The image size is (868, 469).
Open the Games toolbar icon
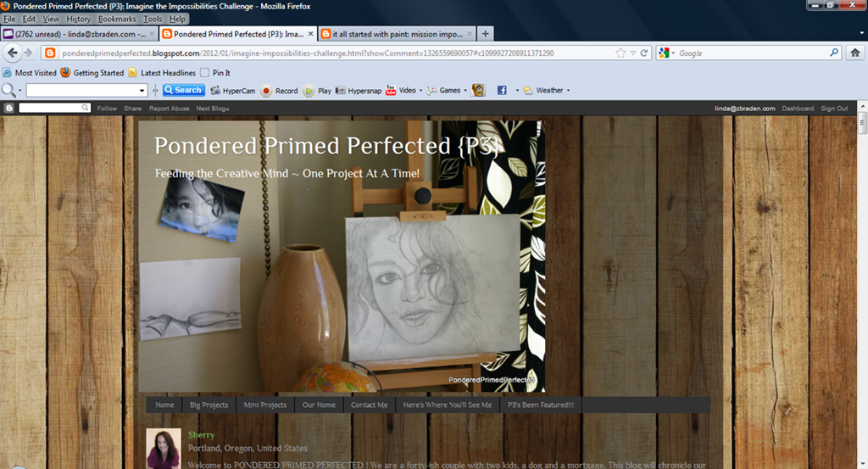point(431,90)
